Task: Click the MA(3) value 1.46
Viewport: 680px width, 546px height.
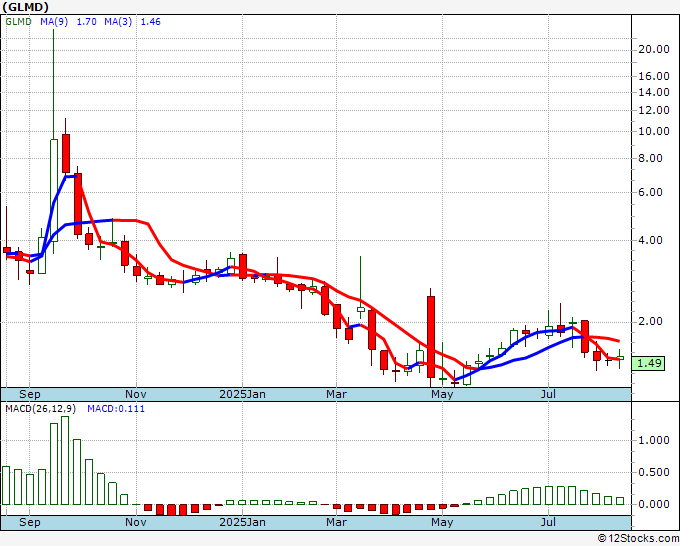Action: pos(150,22)
